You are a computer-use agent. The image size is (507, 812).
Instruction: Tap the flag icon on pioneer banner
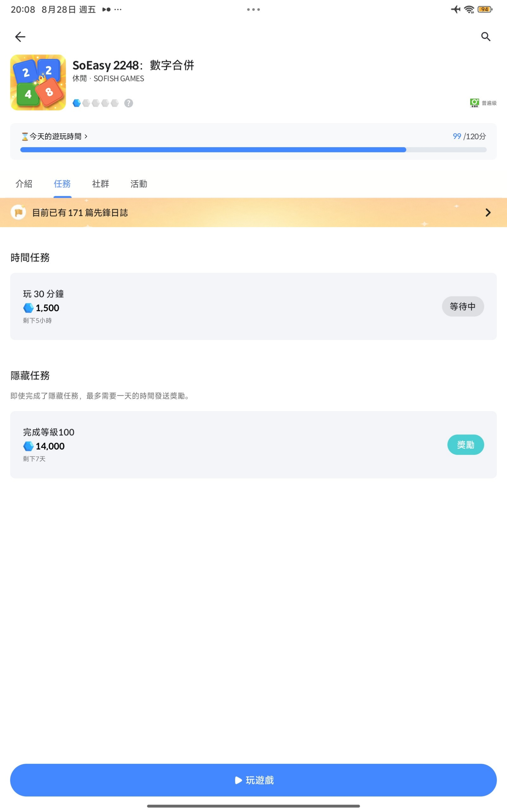[19, 212]
